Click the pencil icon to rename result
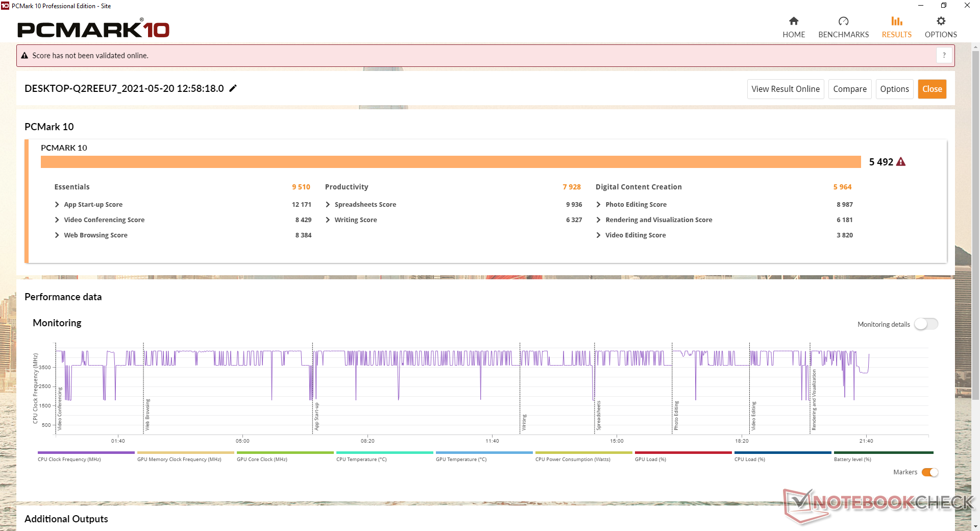The height and width of the screenshot is (531, 980). point(233,88)
